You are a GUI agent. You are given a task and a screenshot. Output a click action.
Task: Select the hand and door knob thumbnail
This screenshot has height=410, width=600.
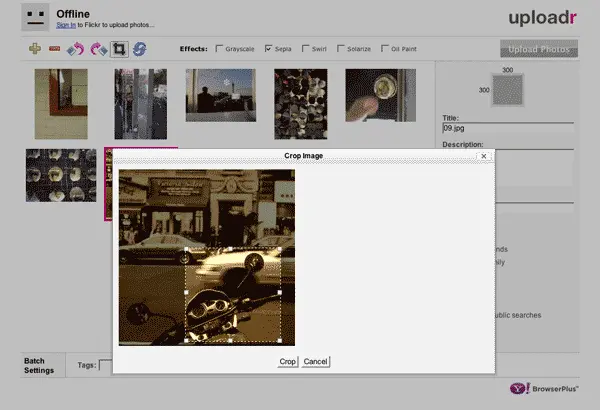(380, 95)
